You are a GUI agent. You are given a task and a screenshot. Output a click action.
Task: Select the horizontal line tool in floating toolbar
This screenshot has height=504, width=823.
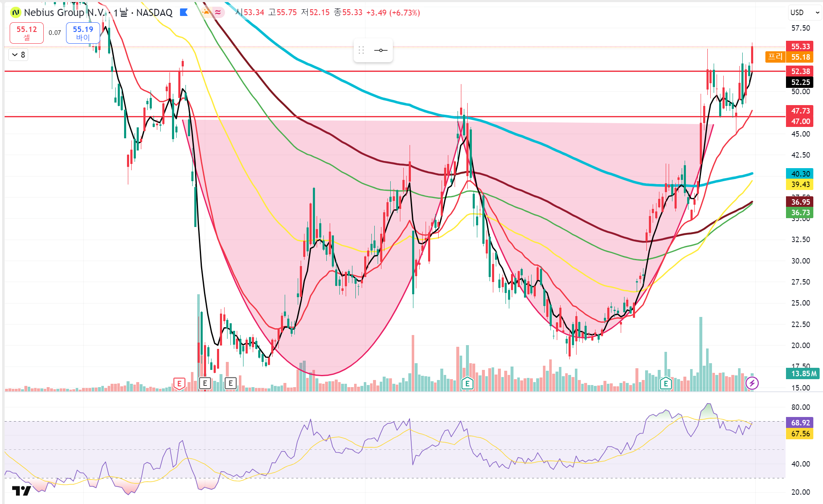coord(381,50)
